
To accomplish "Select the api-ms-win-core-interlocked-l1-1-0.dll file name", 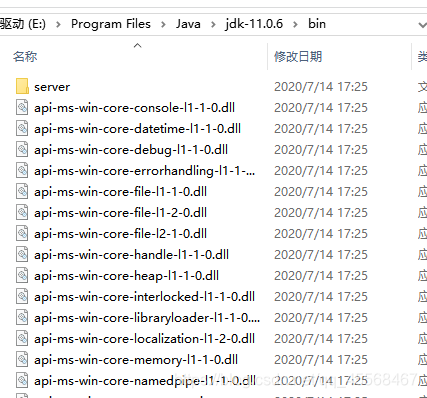I will click(x=144, y=297).
